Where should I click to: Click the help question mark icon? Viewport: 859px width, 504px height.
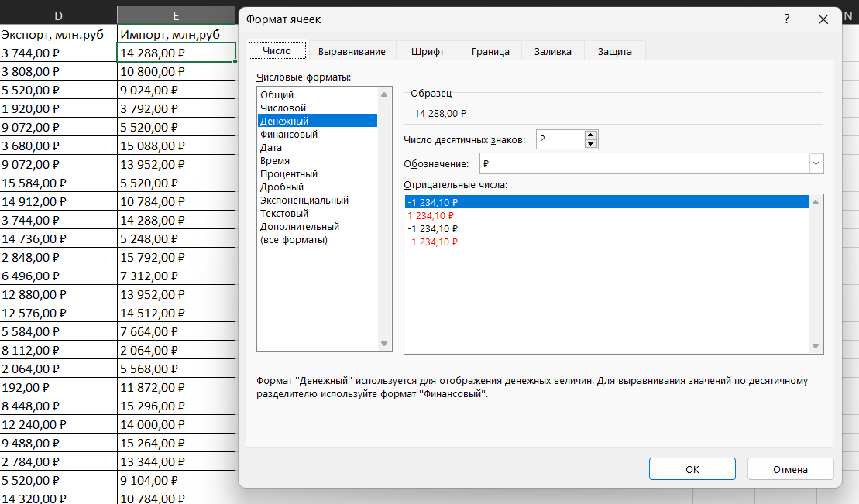pyautogui.click(x=787, y=19)
